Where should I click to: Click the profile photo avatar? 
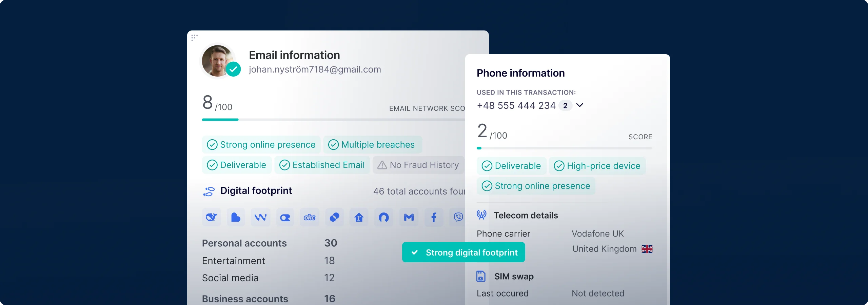218,61
